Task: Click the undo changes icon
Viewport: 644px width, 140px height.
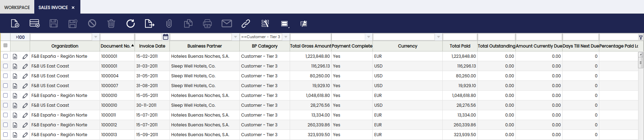Action: click(x=92, y=23)
